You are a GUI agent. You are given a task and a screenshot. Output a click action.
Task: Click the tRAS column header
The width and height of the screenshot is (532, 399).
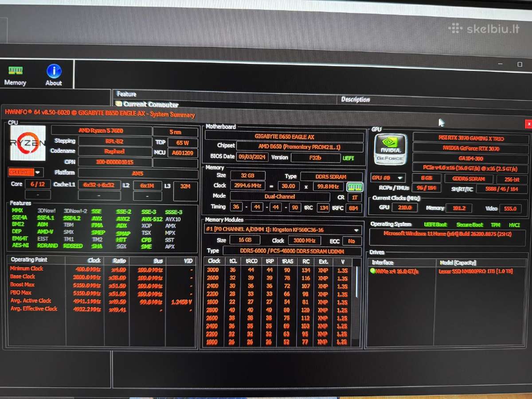tap(287, 262)
